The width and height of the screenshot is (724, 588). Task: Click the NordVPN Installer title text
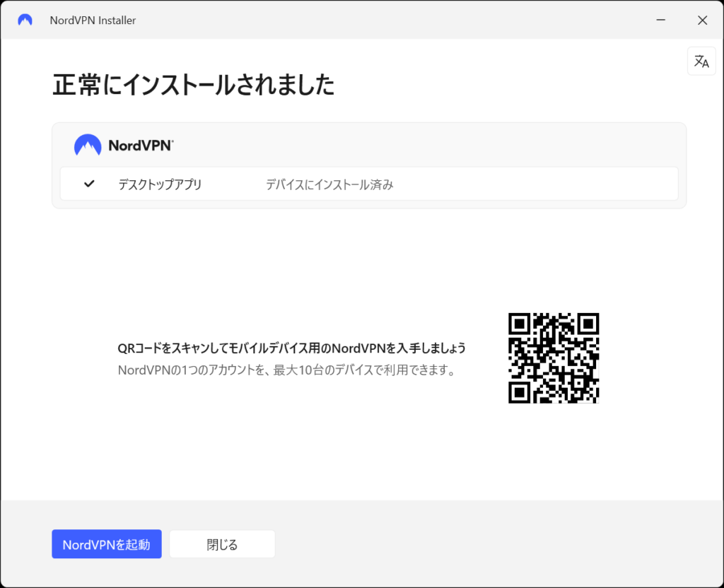click(93, 20)
